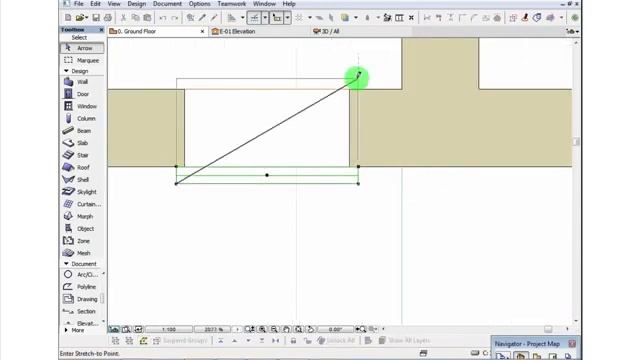
Task: Click the Cut scissors icon
Action: click(123, 18)
